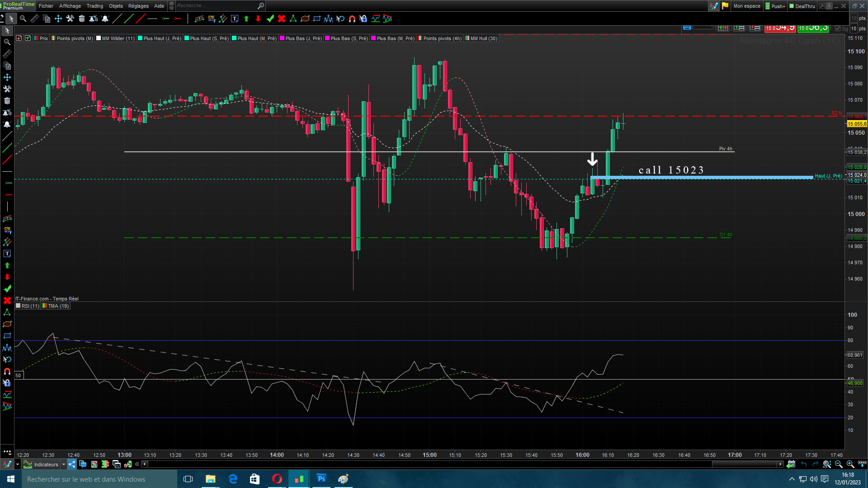Pick the green up arrow drawing tool
Viewport: 868px width, 488px height.
(x=246, y=19)
